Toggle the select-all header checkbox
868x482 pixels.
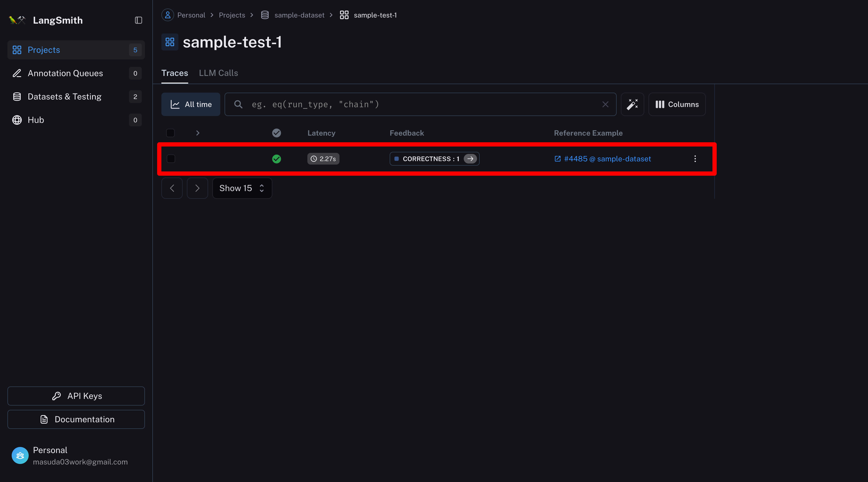coord(170,133)
